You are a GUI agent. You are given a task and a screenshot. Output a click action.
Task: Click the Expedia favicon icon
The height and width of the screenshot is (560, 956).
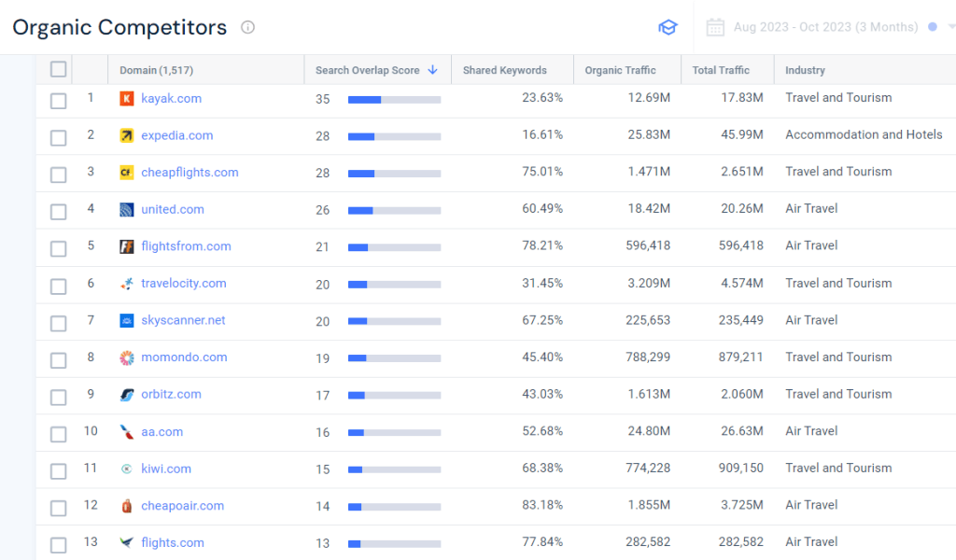coord(128,135)
